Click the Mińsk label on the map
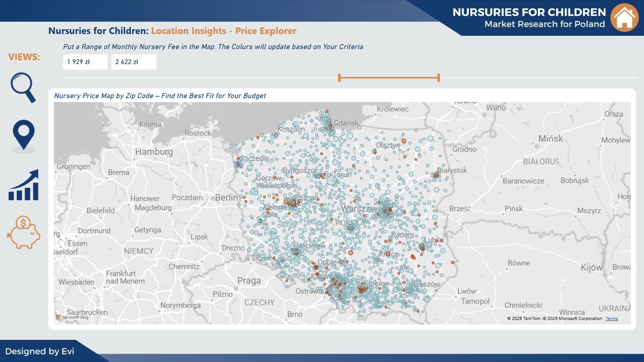 click(x=551, y=139)
